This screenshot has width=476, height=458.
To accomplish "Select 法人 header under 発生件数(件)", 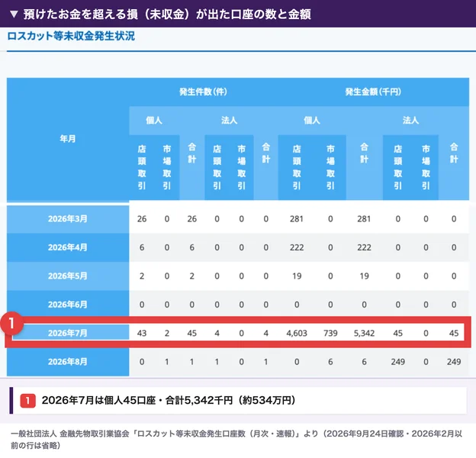I will tap(229, 121).
